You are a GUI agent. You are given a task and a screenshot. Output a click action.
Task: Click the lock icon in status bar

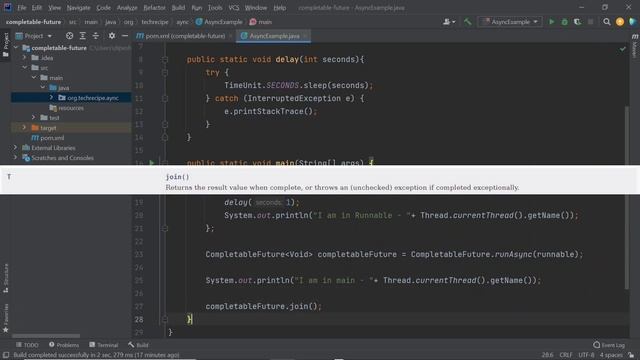click(x=631, y=355)
